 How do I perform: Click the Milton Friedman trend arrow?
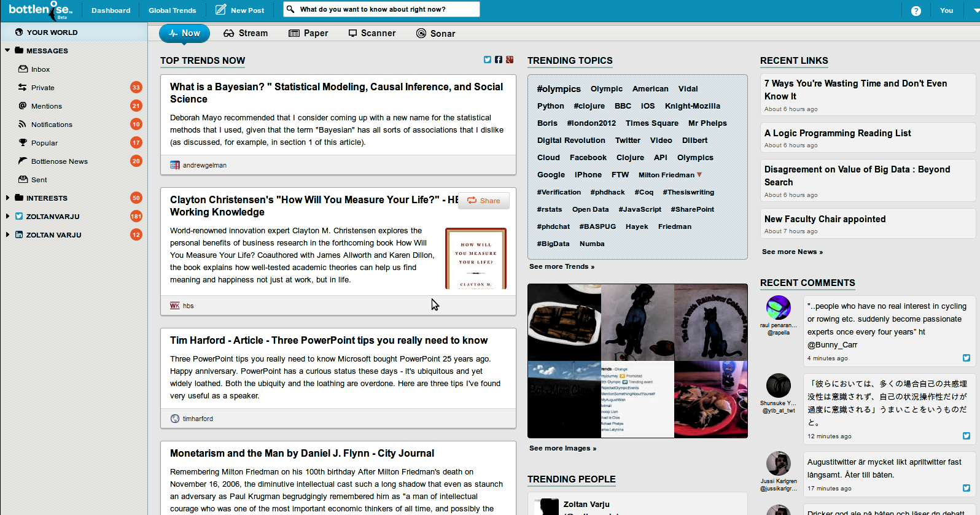pyautogui.click(x=699, y=175)
